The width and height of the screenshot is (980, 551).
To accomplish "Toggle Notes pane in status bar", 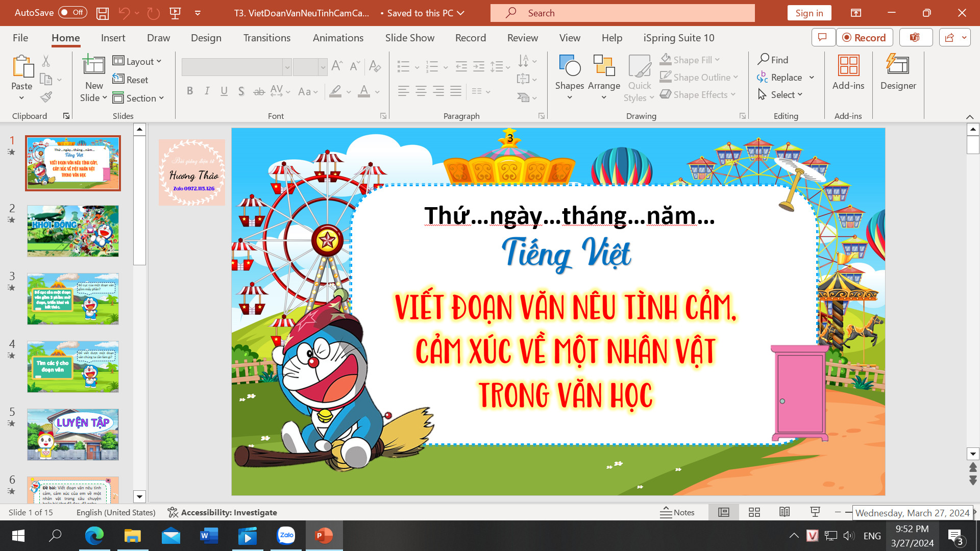I will pyautogui.click(x=677, y=512).
